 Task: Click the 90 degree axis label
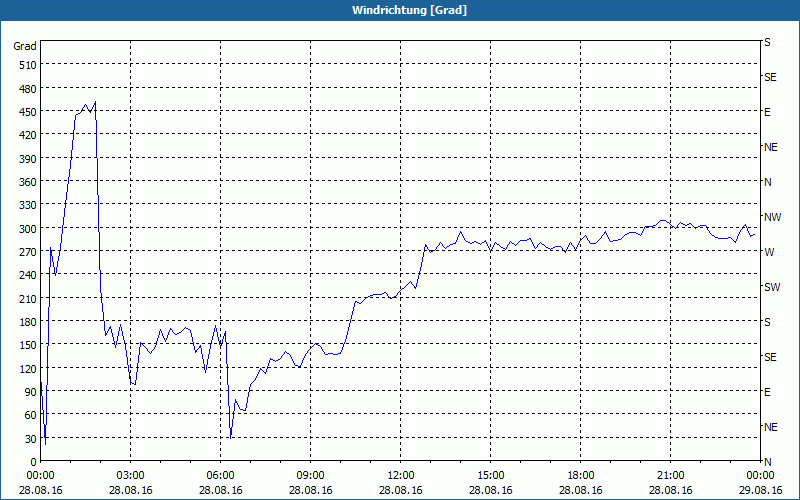point(31,392)
